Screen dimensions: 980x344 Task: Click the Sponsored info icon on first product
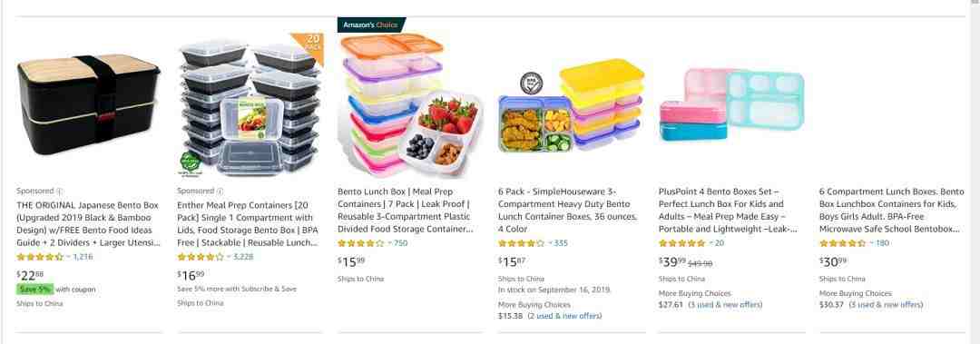59,191
